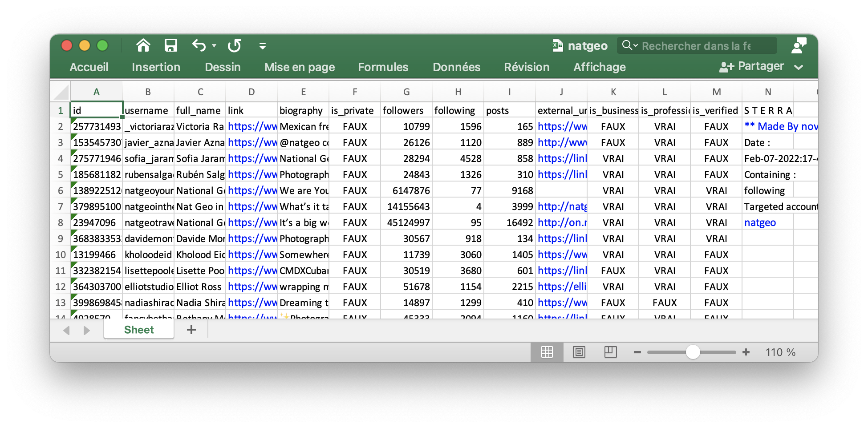Click the Partager share button
The height and width of the screenshot is (428, 868).
point(751,66)
